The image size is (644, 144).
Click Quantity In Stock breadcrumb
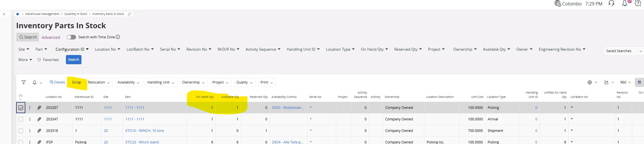[76, 14]
